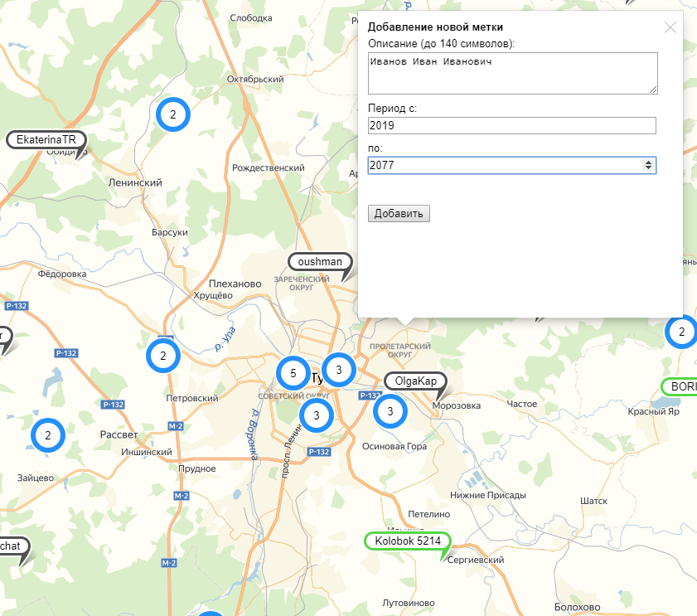Click the partially visible chat placemark
Screen dimensions: 697x616
(x=12, y=546)
